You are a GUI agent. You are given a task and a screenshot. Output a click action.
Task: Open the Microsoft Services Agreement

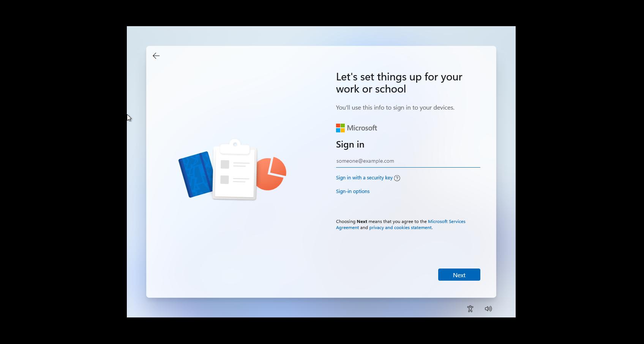447,221
